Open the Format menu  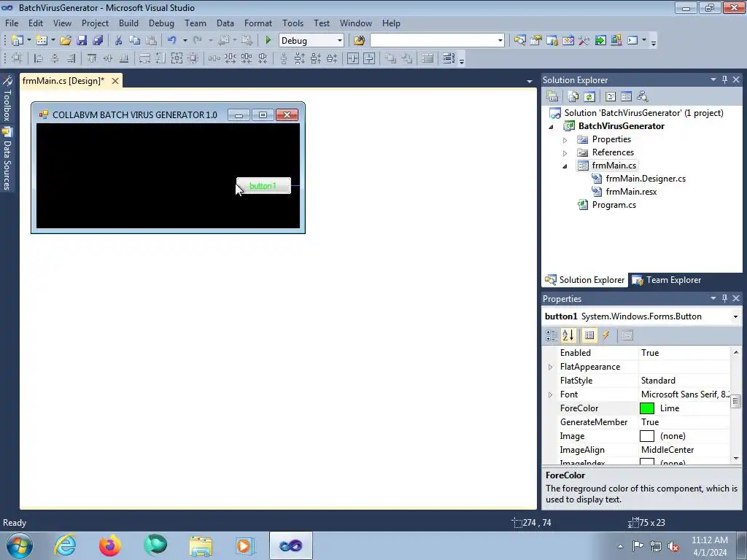click(258, 23)
